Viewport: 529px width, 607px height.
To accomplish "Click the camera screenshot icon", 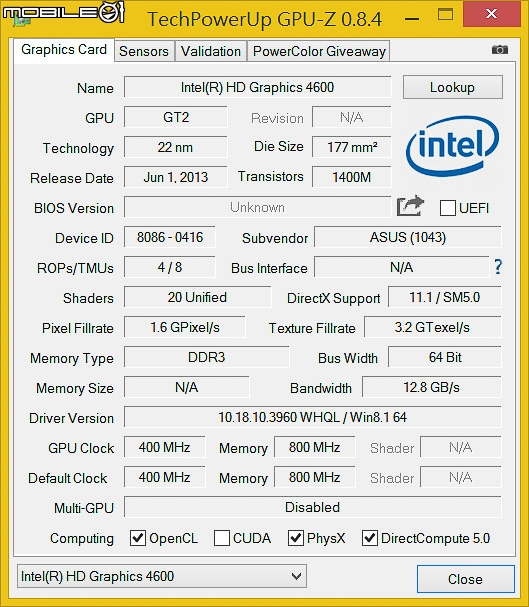I will [x=500, y=50].
